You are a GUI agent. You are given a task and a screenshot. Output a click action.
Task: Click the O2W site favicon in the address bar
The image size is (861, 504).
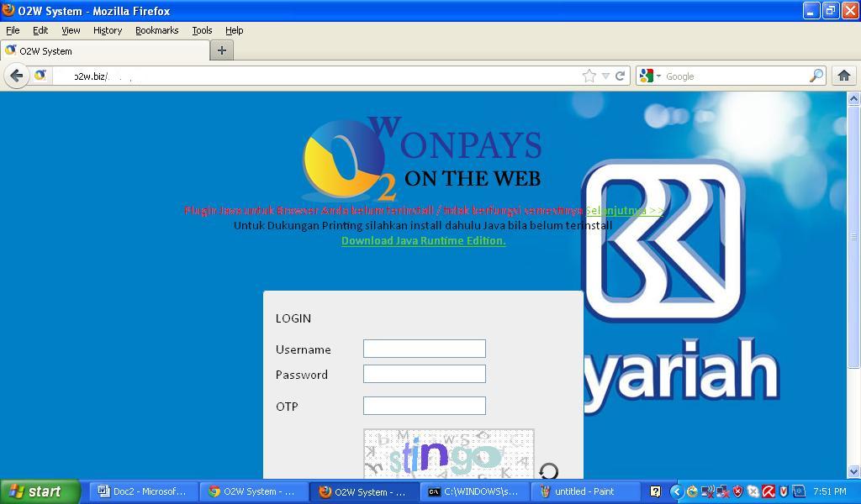click(41, 76)
